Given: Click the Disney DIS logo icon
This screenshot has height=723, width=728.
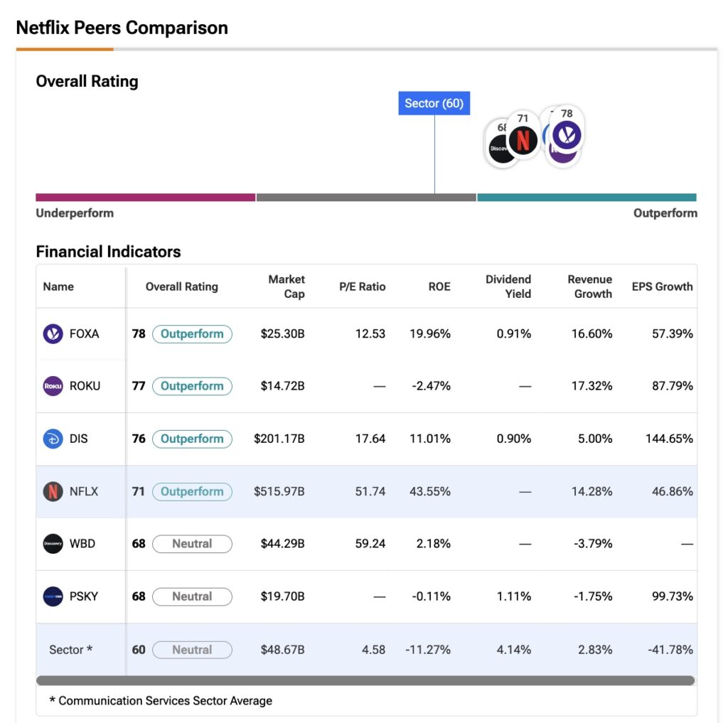Looking at the screenshot, I should [x=53, y=439].
